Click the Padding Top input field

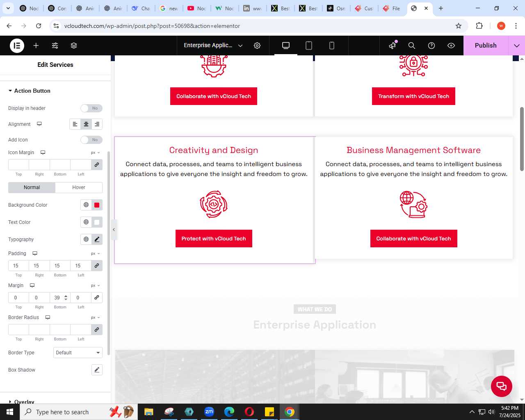point(18,265)
